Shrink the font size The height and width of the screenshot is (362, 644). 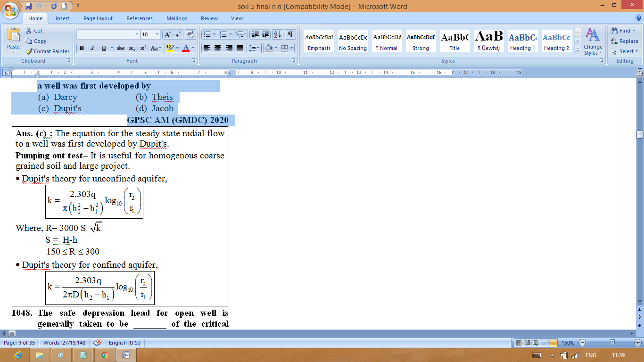click(x=178, y=34)
